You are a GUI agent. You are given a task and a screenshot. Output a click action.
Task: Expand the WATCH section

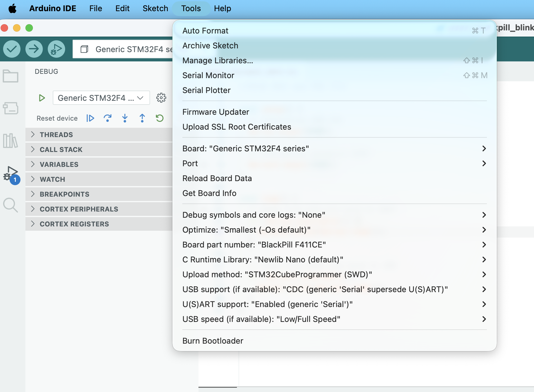[x=99, y=179]
